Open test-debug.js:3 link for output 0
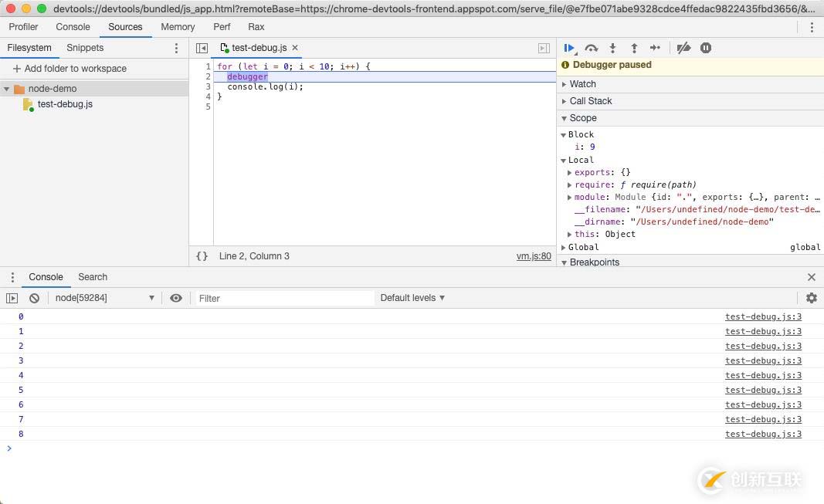The height and width of the screenshot is (504, 824). click(763, 316)
